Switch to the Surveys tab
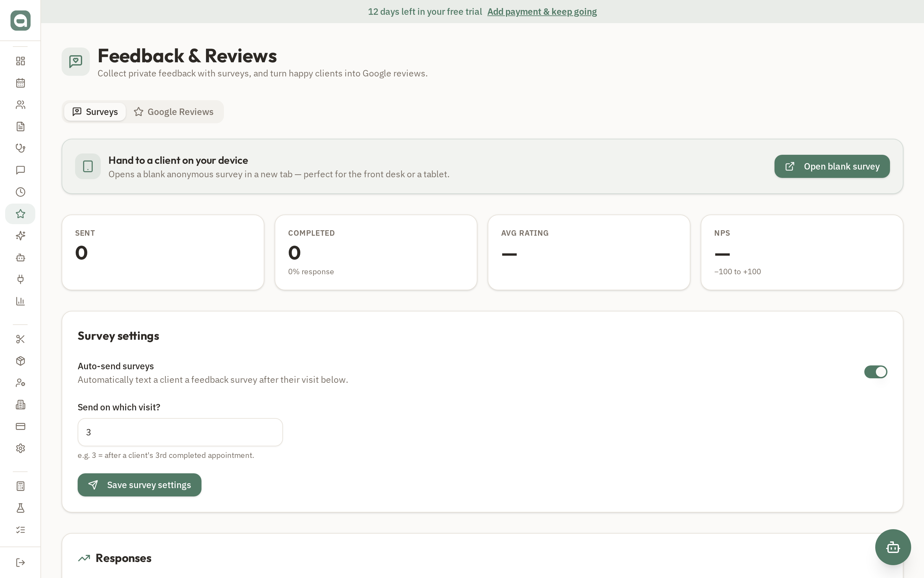Viewport: 924px width, 578px height. pos(95,112)
